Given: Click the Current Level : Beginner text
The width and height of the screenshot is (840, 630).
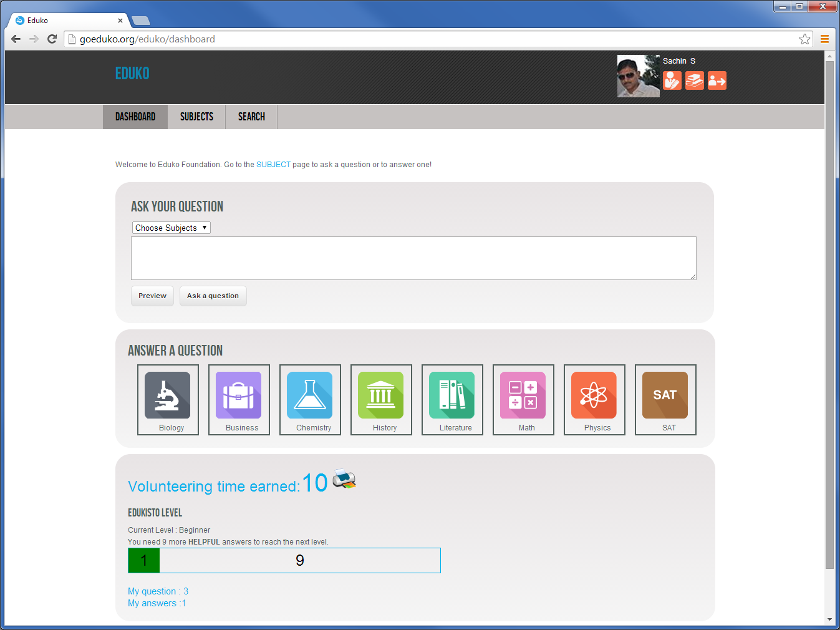Looking at the screenshot, I should pos(169,530).
